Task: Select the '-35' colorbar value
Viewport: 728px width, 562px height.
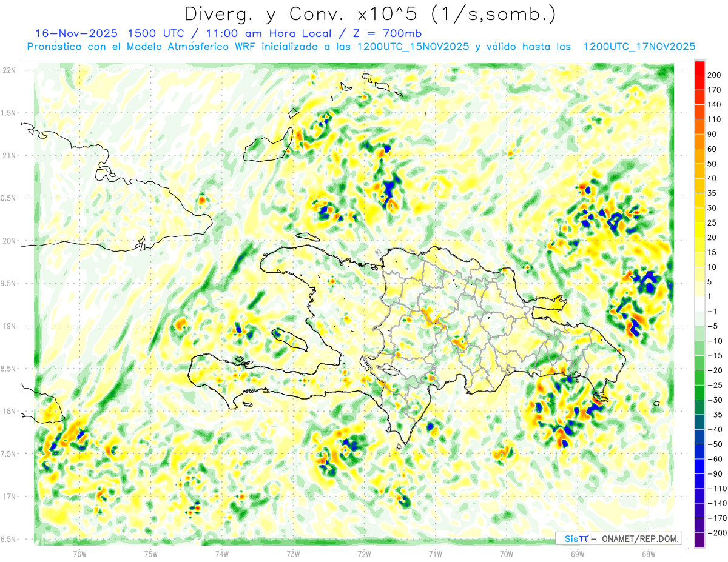Action: coord(714,415)
